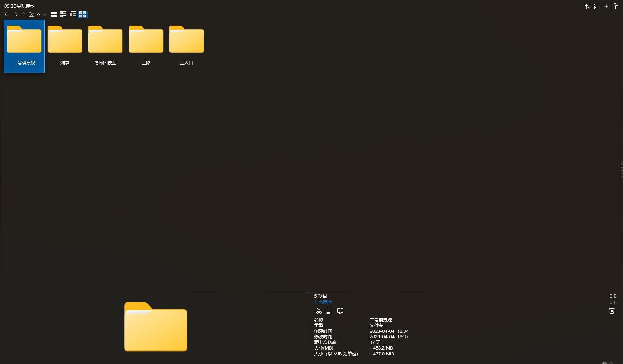Select the 鸟瞰图模型 folder
Image resolution: width=623 pixels, height=364 pixels.
pos(105,44)
